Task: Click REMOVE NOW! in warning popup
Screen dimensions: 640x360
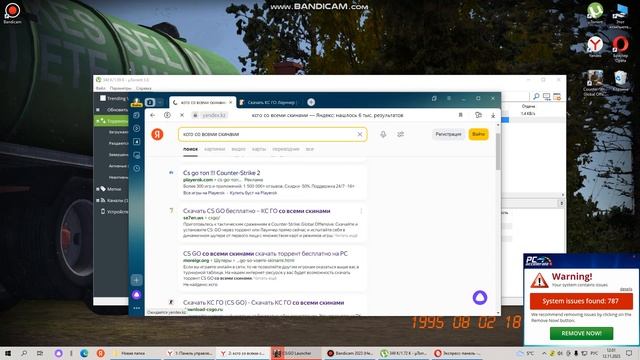Action: click(581, 333)
